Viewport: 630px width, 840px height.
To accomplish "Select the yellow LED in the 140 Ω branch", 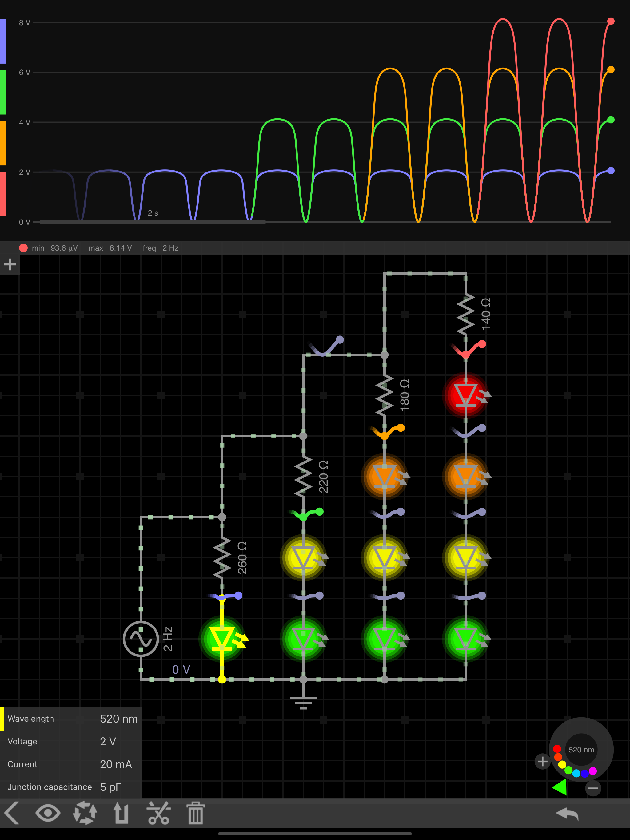I will tap(466, 557).
